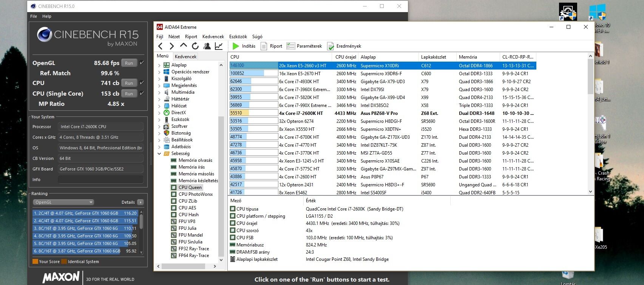This screenshot has height=285, width=644.
Task: Toggle the CPU test checkbox in Cinebench
Action: pos(142,82)
